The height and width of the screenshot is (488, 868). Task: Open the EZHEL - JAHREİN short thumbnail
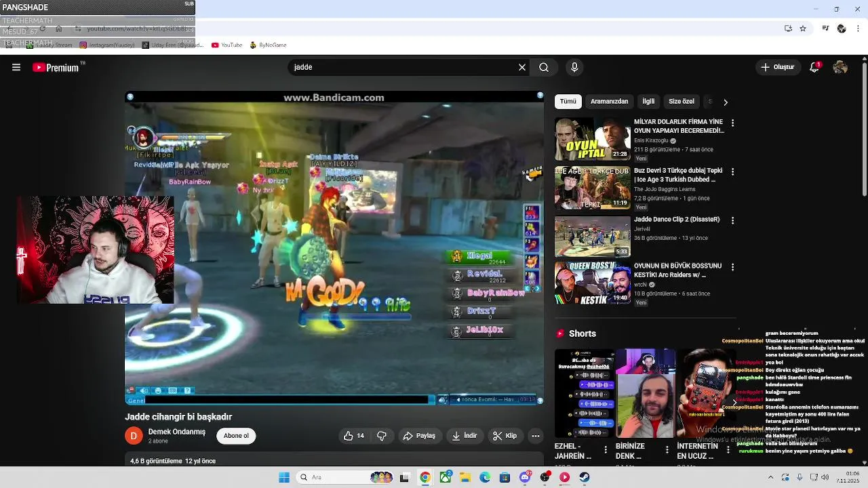tap(584, 394)
